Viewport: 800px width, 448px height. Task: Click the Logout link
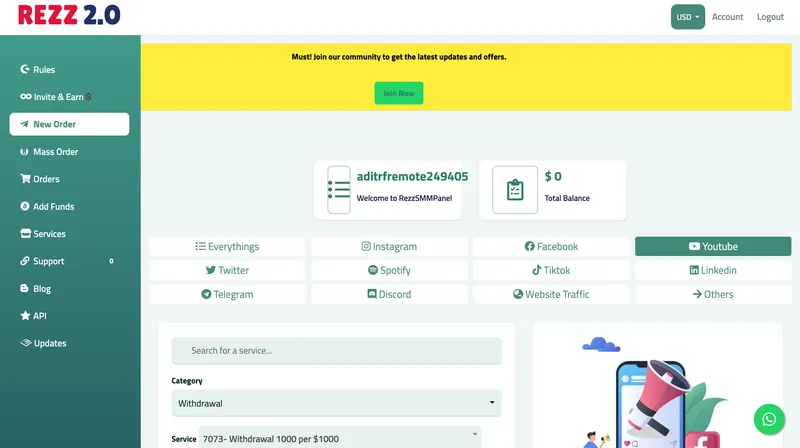click(x=770, y=17)
